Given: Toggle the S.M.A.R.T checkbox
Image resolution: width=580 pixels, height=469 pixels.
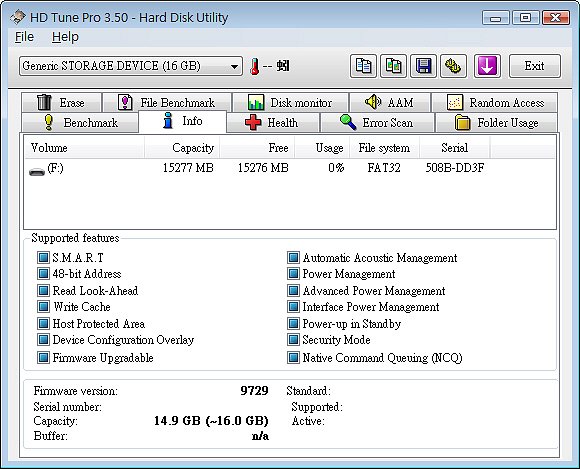Looking at the screenshot, I should [x=43, y=257].
